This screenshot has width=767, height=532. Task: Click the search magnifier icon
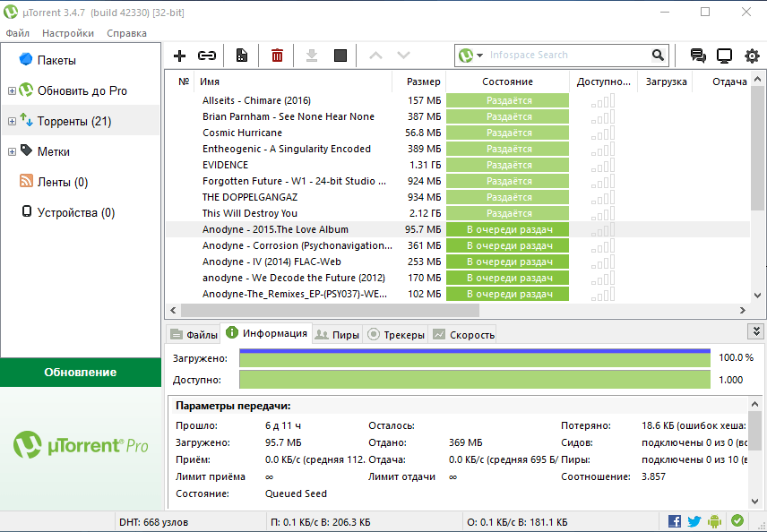(x=658, y=56)
